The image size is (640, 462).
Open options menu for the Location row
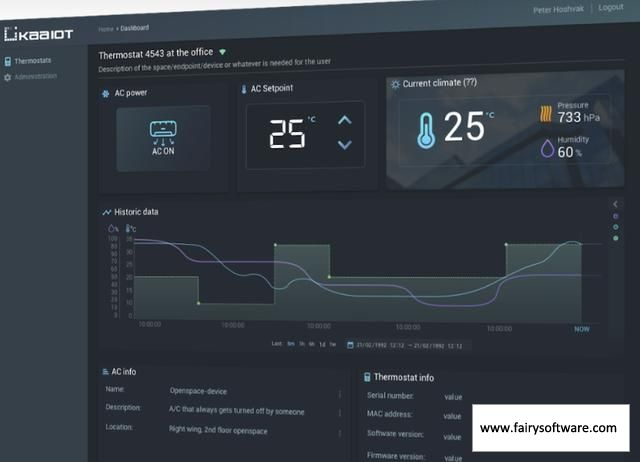[340, 433]
